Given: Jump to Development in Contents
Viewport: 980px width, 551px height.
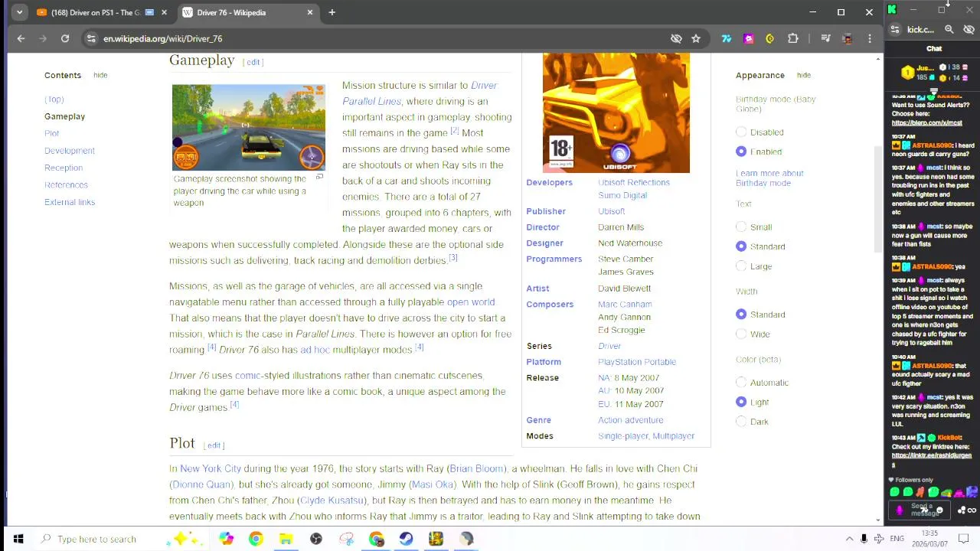Looking at the screenshot, I should (x=70, y=151).
